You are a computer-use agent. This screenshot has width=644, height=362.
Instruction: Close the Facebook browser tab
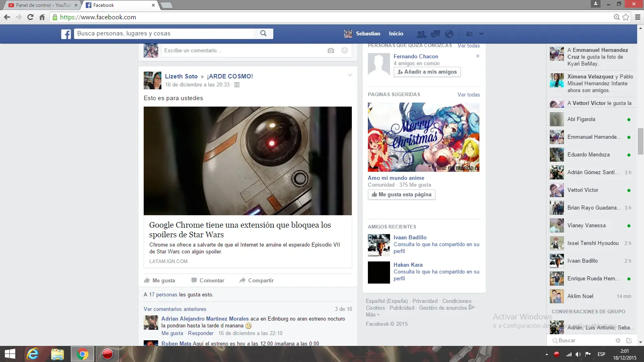point(153,5)
